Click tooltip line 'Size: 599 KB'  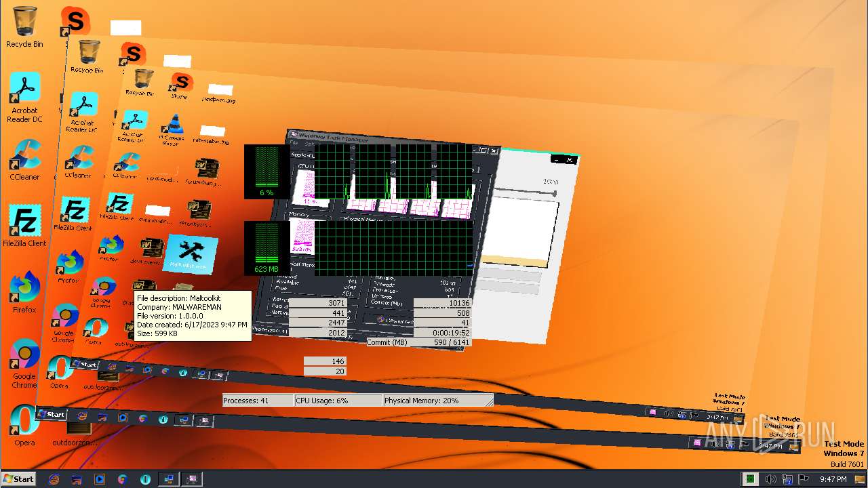point(157,333)
